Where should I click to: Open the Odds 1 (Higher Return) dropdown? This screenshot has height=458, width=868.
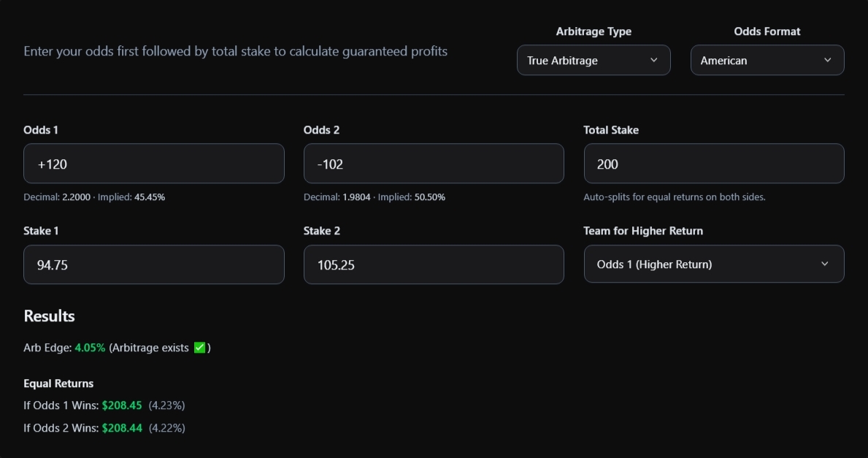(x=714, y=264)
